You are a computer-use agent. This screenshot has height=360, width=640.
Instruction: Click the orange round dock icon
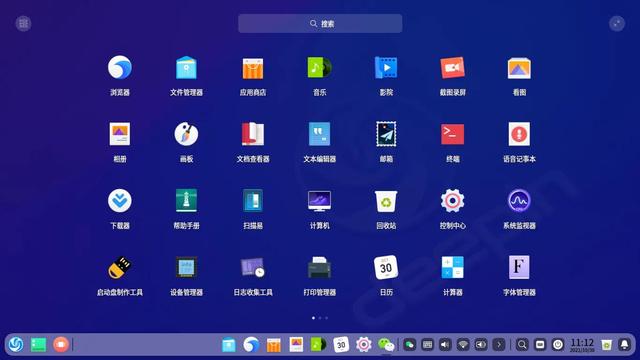60,344
